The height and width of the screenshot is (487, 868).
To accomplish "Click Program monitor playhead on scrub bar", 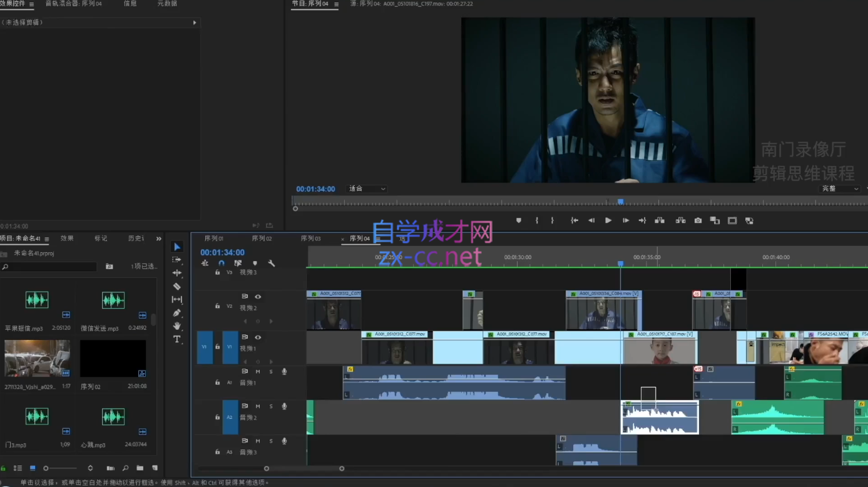I will pos(620,202).
